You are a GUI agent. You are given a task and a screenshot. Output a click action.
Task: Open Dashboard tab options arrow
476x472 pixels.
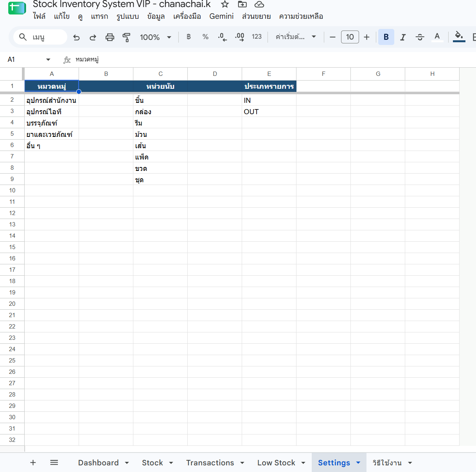[x=127, y=463]
